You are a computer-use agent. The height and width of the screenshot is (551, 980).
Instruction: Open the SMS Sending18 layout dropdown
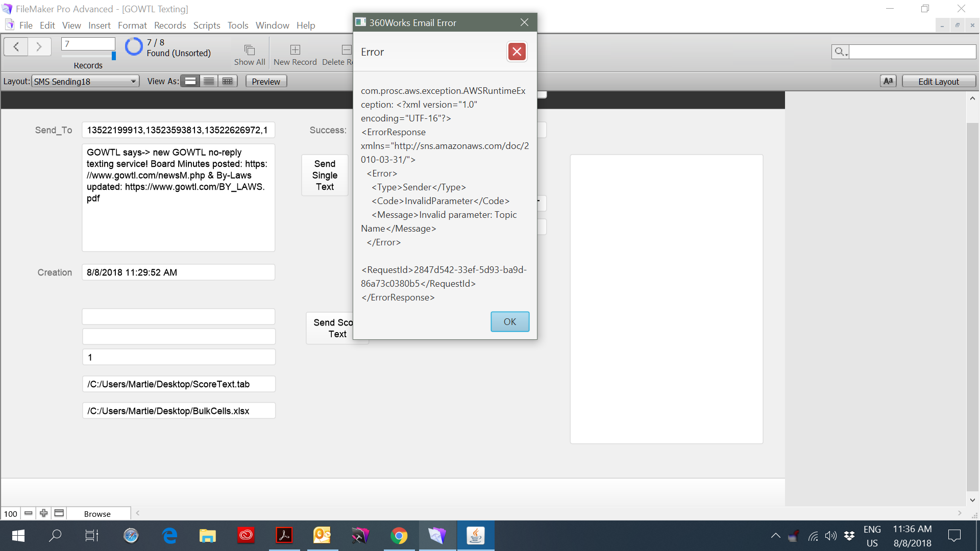(x=85, y=81)
